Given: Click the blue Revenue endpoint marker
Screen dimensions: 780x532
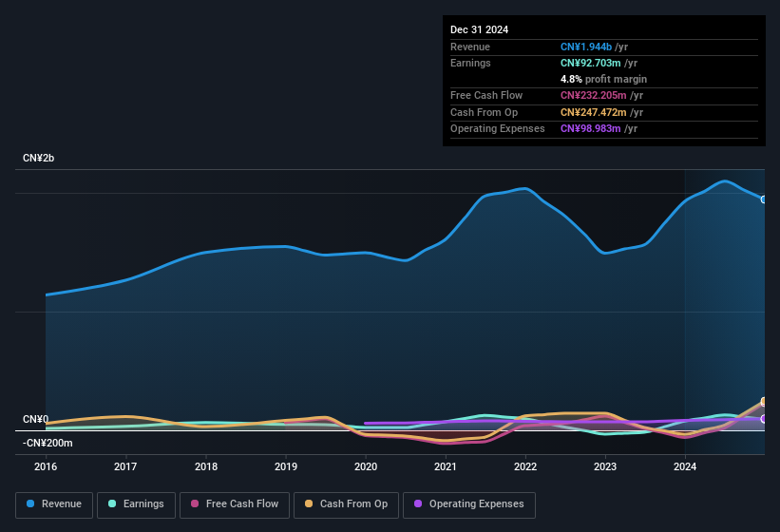Looking at the screenshot, I should pyautogui.click(x=764, y=199).
